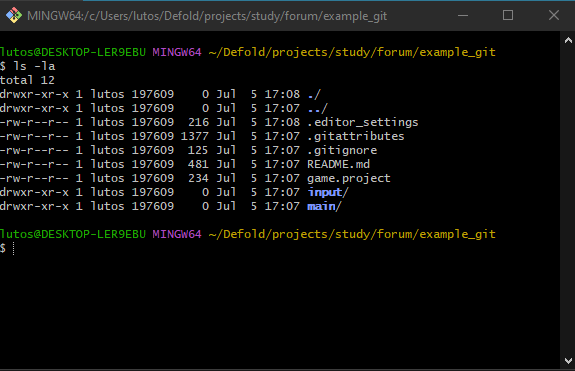This screenshot has height=371, width=575.
Task: Click the file size '481' value
Action: point(198,164)
